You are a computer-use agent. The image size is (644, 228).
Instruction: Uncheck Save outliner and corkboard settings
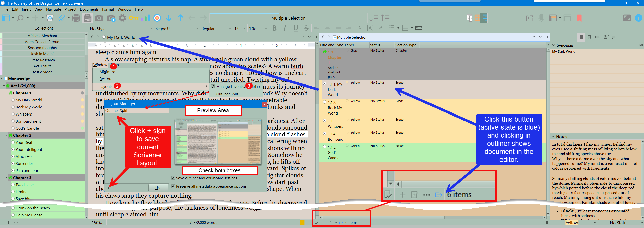[173, 178]
